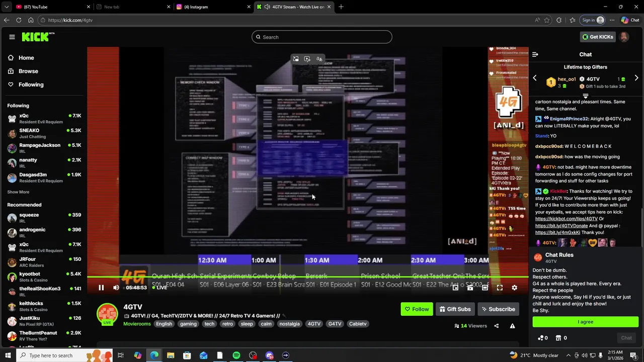
Task: Select the Cabletv tag
Action: tap(358, 324)
